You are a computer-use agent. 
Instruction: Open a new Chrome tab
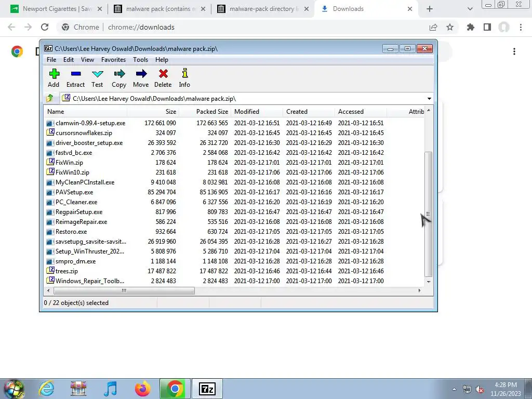coord(430,9)
